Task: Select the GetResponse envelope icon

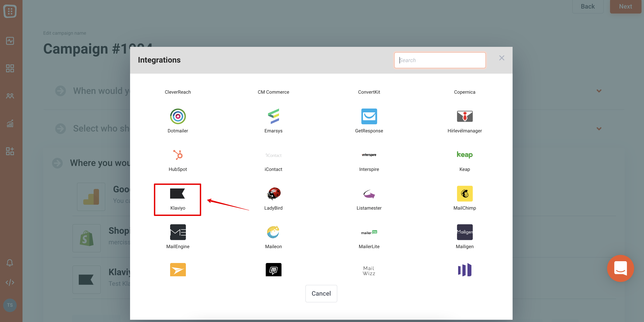Action: click(369, 116)
